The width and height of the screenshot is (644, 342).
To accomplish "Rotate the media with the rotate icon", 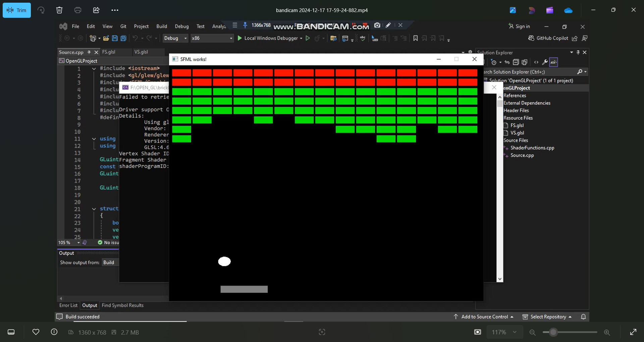I will (x=41, y=10).
